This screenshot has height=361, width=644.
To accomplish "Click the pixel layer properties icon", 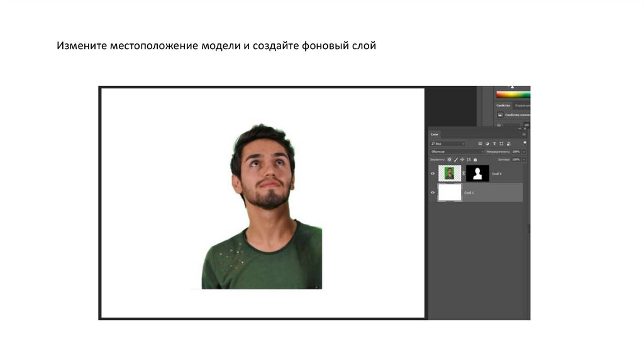I will [500, 114].
